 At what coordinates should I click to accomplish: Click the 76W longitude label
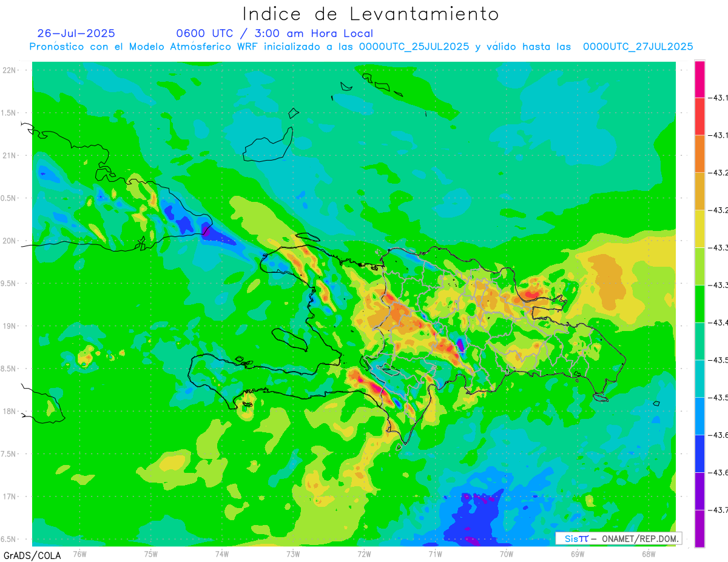[79, 554]
